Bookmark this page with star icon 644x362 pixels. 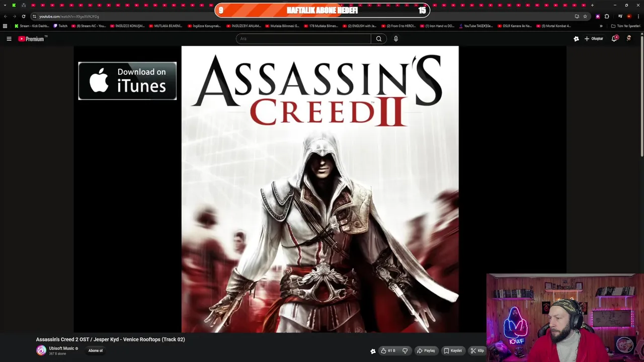(585, 16)
